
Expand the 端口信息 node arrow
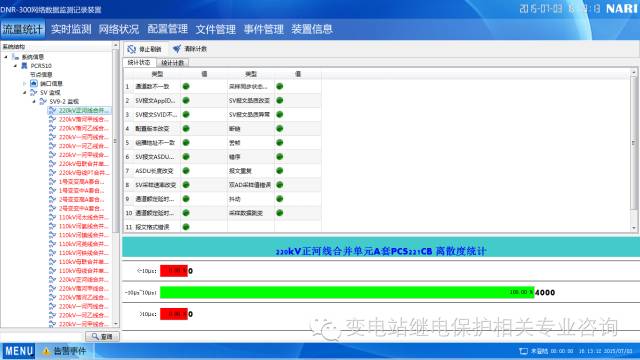coord(24,83)
